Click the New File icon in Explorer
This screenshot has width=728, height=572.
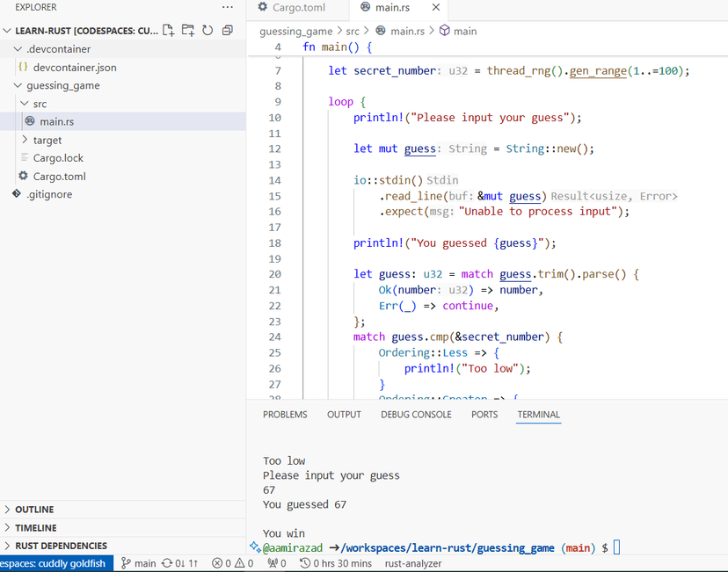pyautogui.click(x=169, y=31)
